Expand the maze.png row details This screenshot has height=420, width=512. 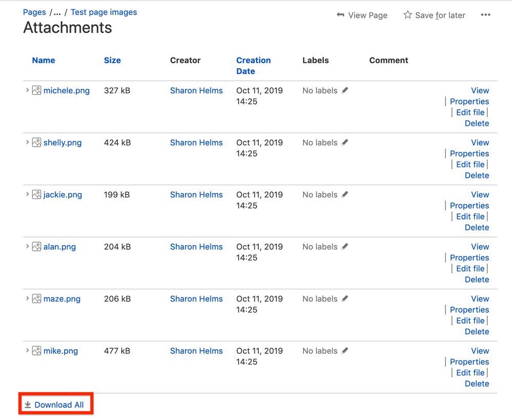28,298
